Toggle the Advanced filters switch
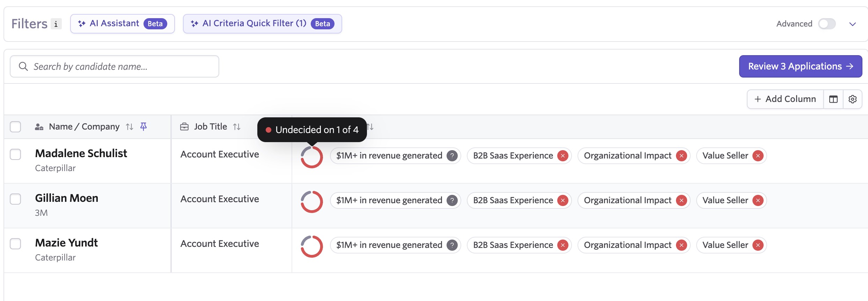Viewport: 868px width, 301px height. click(x=826, y=24)
